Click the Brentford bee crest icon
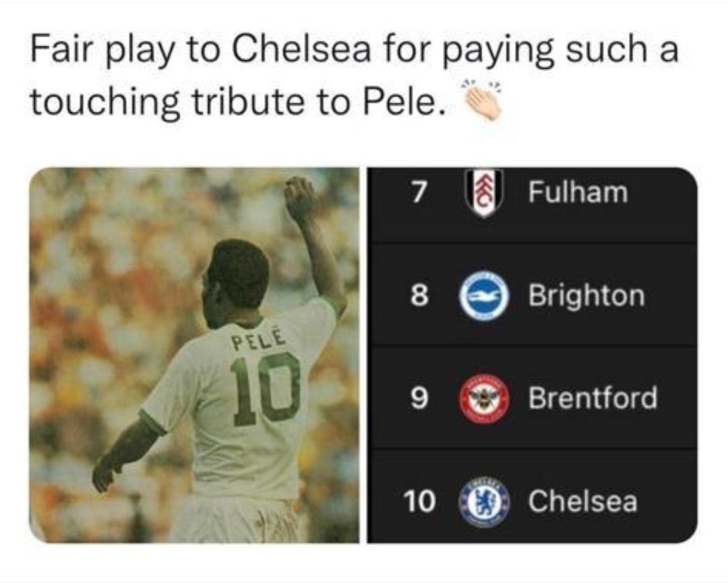 click(x=484, y=398)
